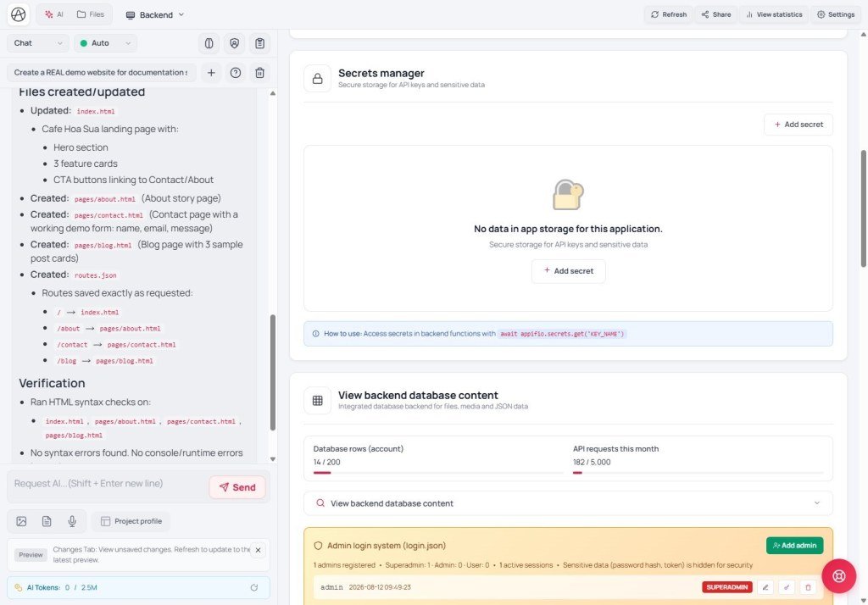
Task: Select the current chat title field
Action: click(102, 73)
